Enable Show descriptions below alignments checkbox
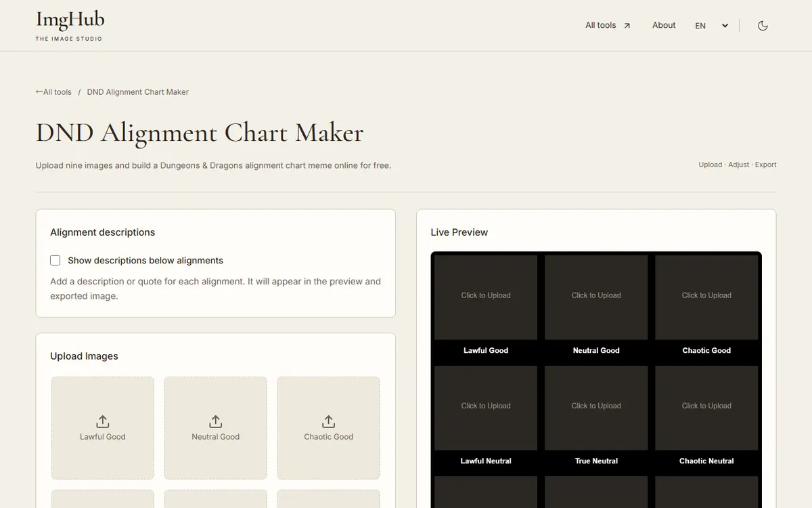The width and height of the screenshot is (812, 508). click(x=55, y=260)
